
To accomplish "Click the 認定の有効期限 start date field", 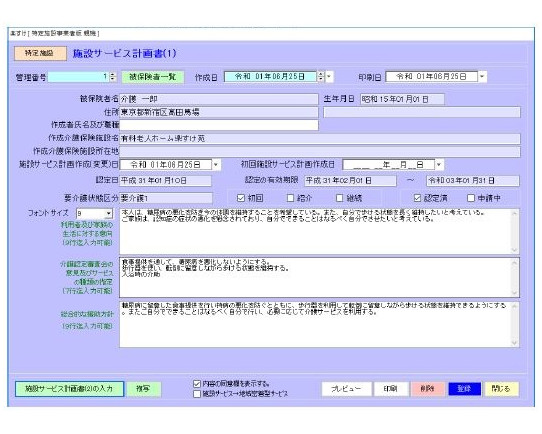I will click(x=350, y=180).
